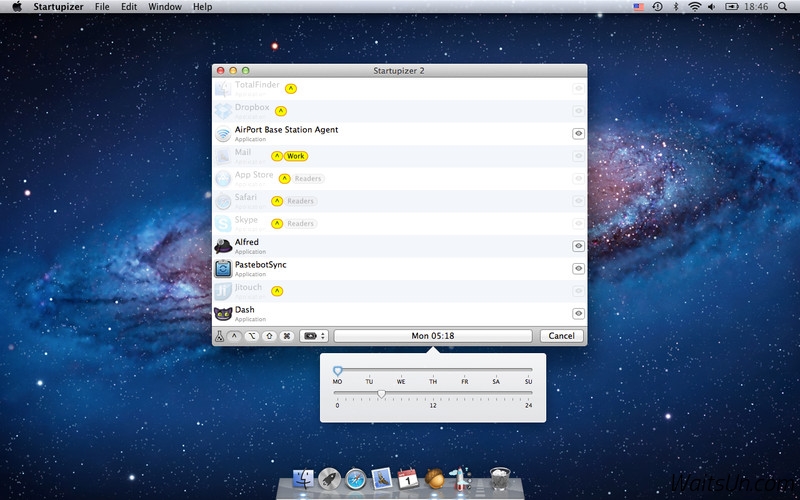Toggle the eye icon on the Alfred row
800x500 pixels.
pos(578,246)
